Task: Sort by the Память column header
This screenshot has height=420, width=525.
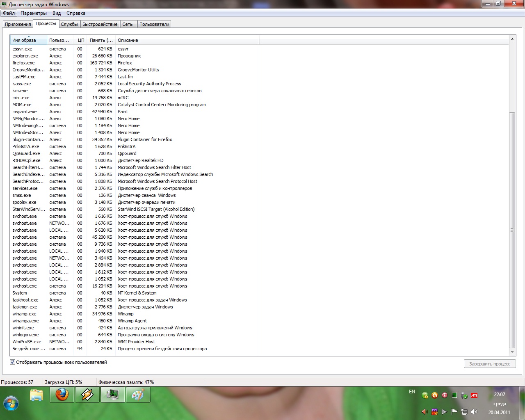Action: [x=101, y=40]
